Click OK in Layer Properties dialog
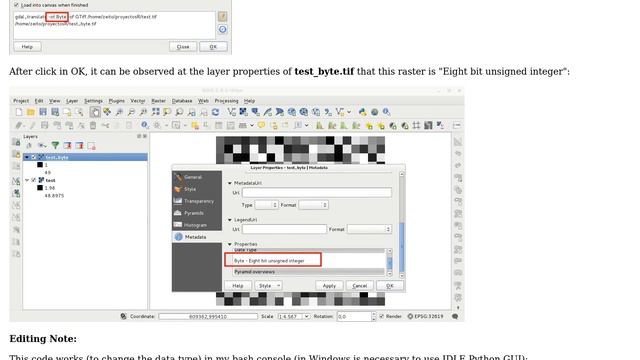 coord(390,286)
